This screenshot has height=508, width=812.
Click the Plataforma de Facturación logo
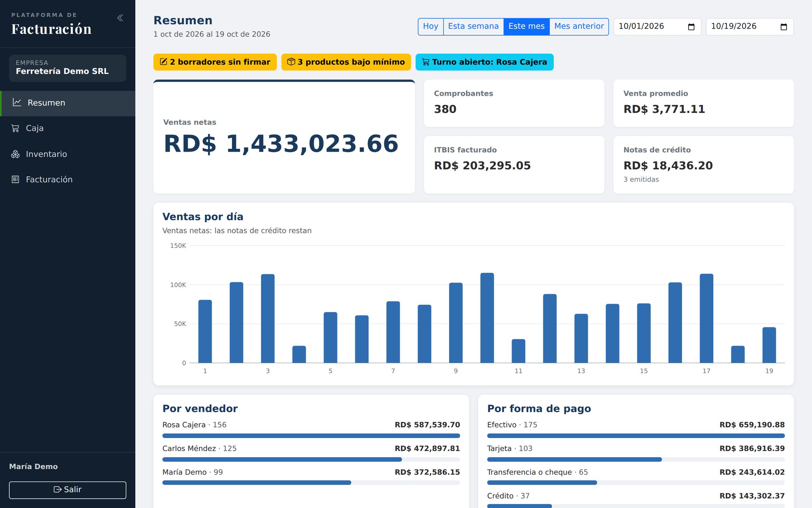[52, 24]
